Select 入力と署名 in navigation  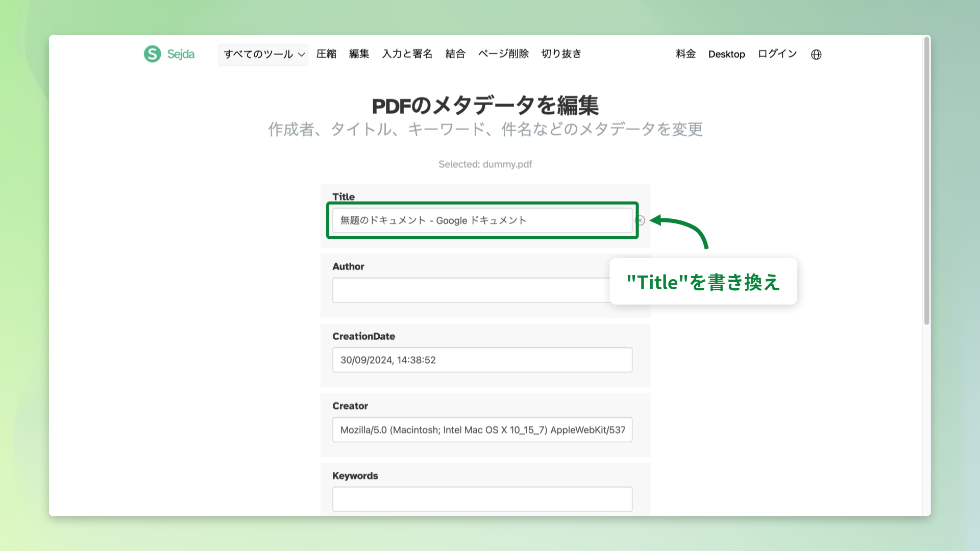(x=407, y=54)
